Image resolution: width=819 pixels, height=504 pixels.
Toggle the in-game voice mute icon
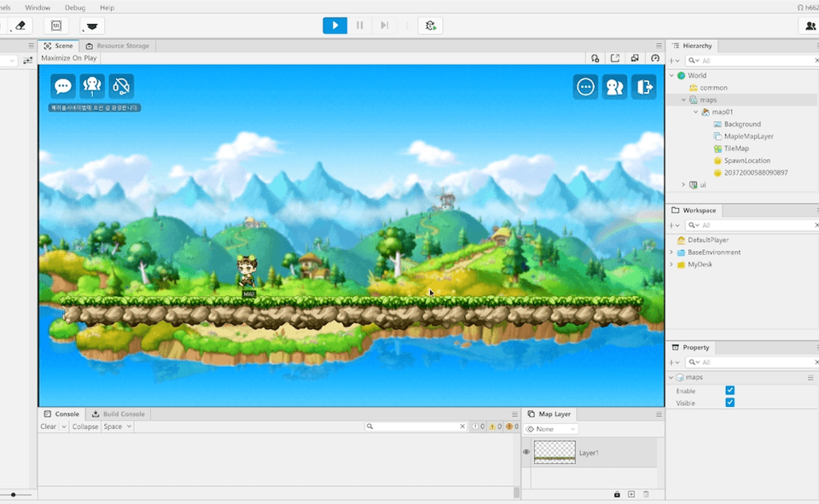121,86
